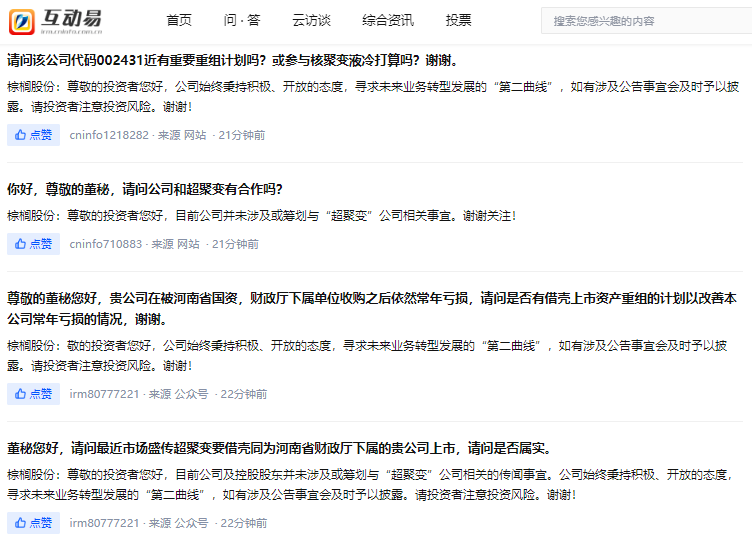The width and height of the screenshot is (752, 547).
Task: Open the 首页 navigation tab
Action: point(179,20)
